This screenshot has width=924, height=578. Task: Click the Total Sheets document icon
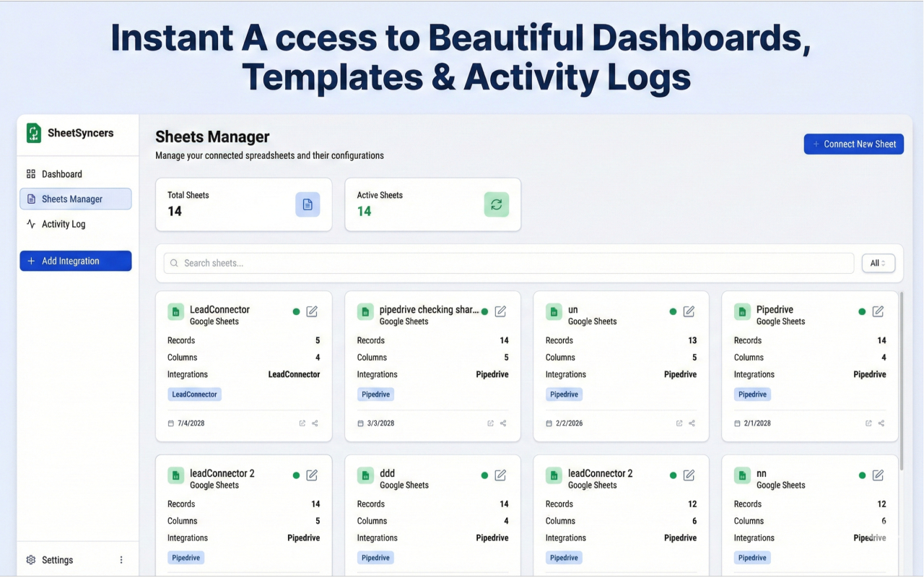pos(308,204)
